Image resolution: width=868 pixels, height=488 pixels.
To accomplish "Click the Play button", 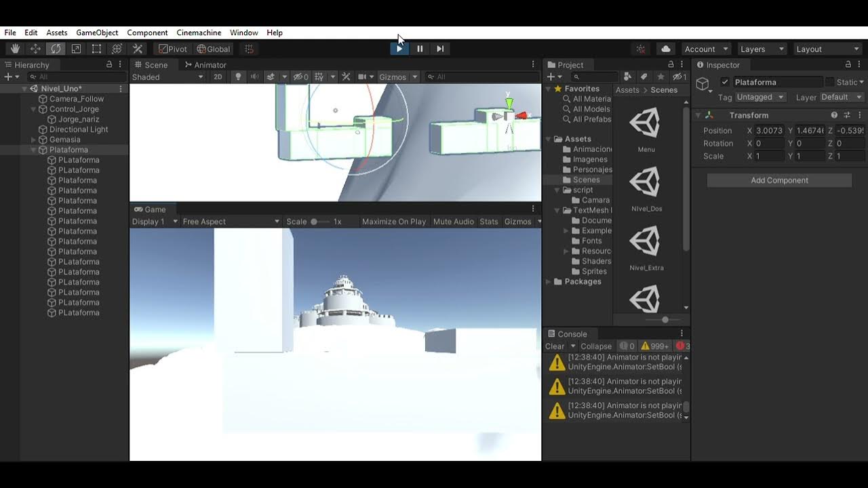I will [399, 49].
